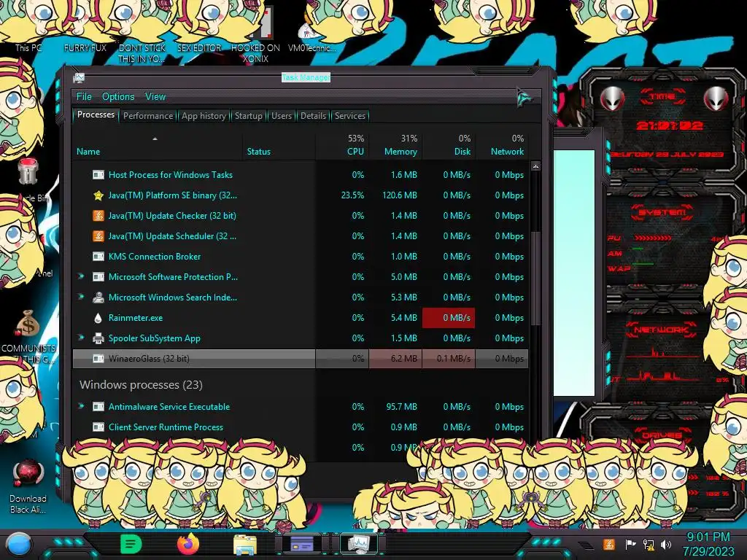Open the Download Black Ali... desktop icon
Viewport: 747px width, 560px height.
(x=28, y=486)
